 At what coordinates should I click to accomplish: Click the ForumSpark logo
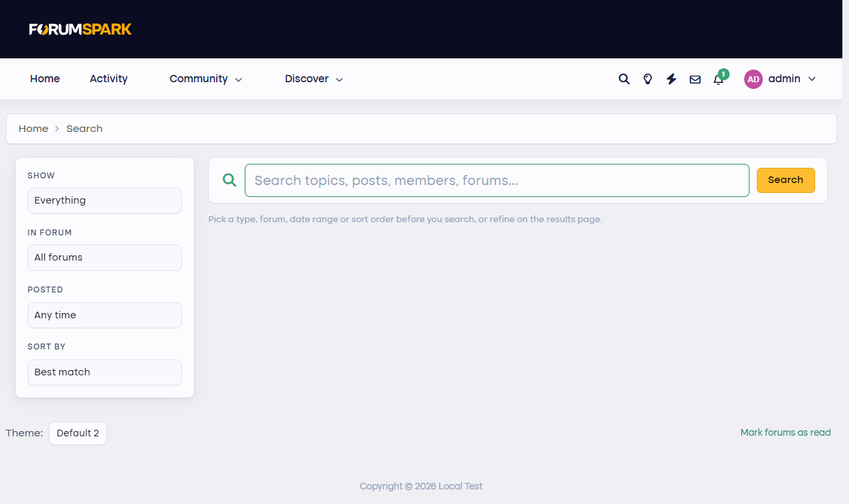[80, 29]
